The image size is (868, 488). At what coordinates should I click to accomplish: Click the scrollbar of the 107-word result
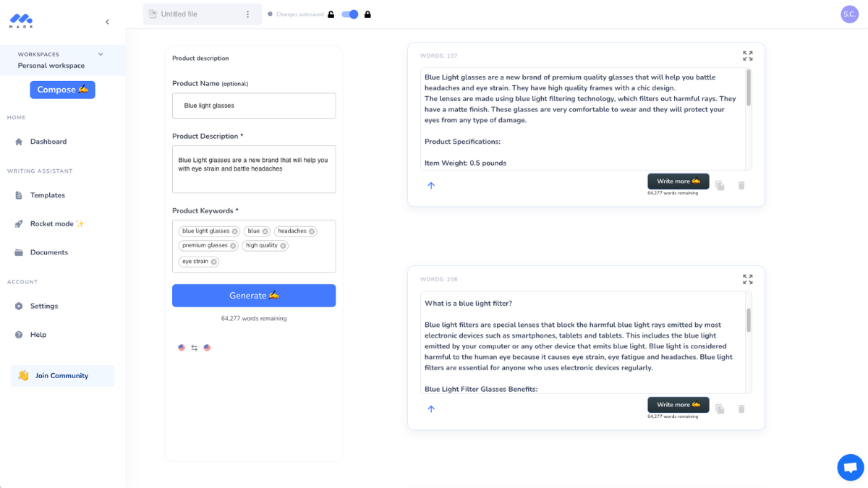tap(749, 87)
